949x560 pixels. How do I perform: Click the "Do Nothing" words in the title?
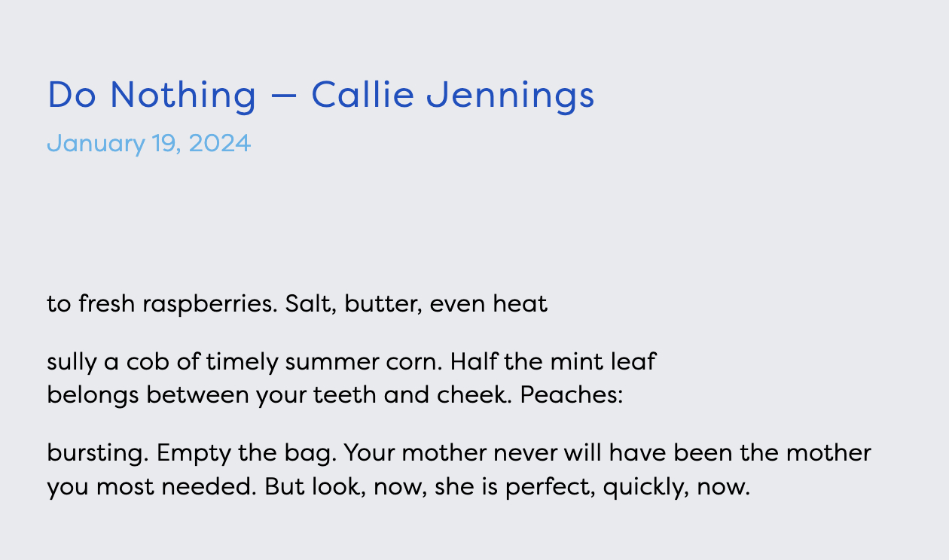tap(151, 96)
